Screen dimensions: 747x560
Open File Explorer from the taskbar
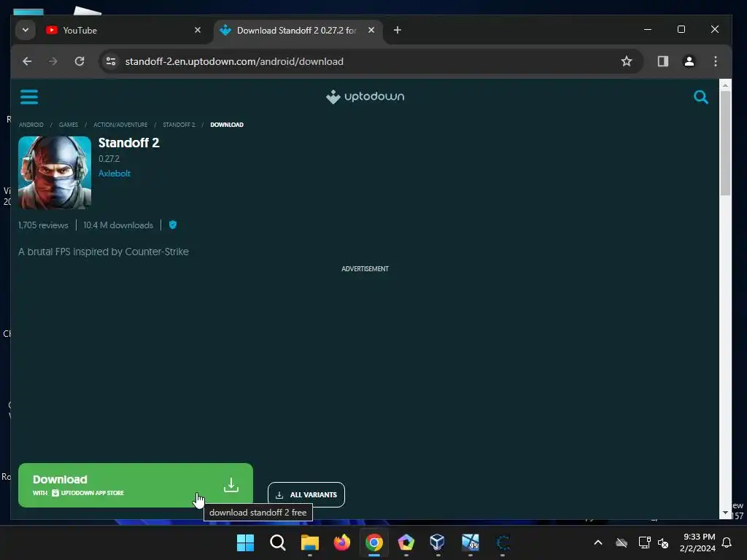(x=309, y=542)
